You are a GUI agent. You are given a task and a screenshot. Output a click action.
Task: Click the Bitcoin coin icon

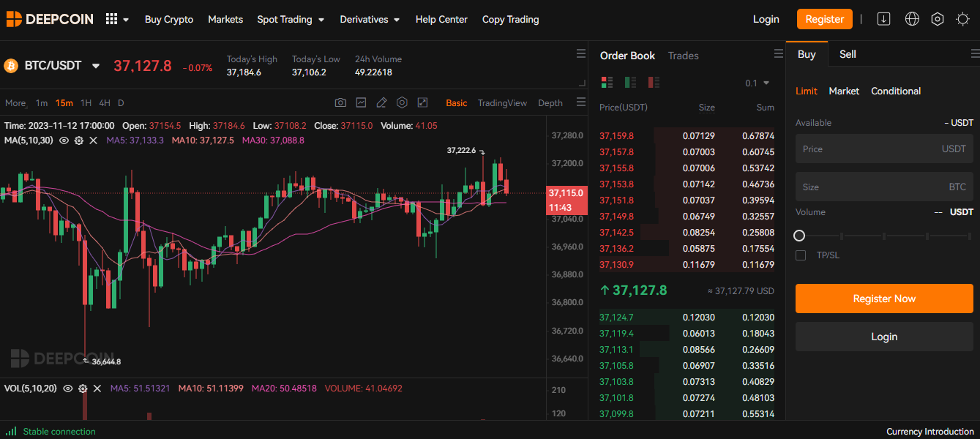(11, 66)
